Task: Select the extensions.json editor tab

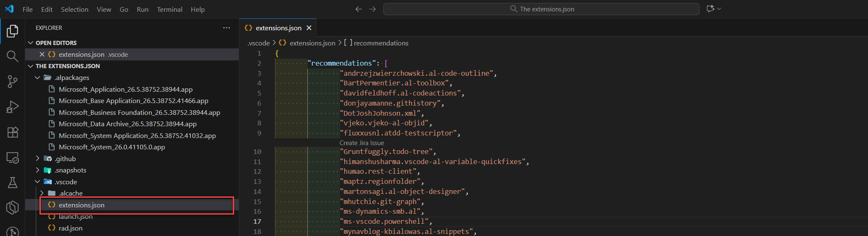Action: tap(278, 28)
